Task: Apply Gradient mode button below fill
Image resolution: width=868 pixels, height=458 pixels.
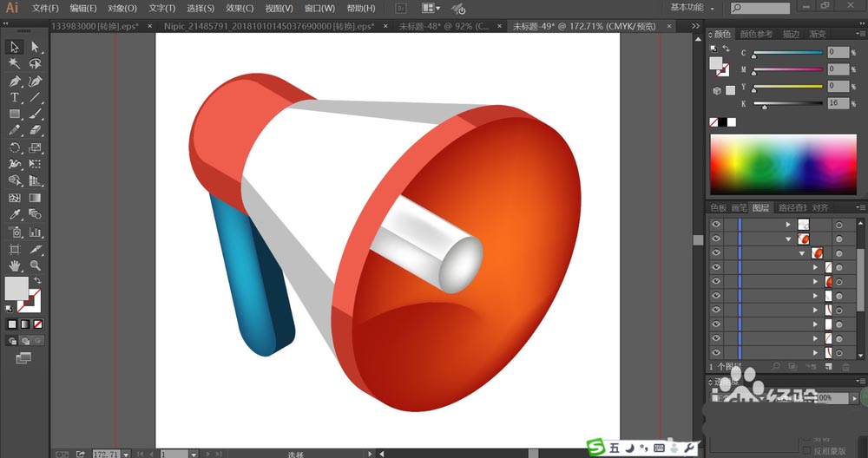Action: pos(25,324)
